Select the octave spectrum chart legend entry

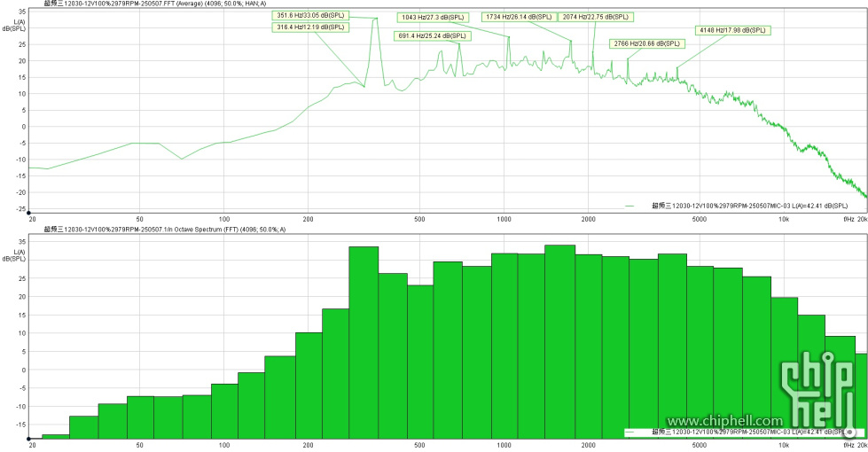pos(744,433)
